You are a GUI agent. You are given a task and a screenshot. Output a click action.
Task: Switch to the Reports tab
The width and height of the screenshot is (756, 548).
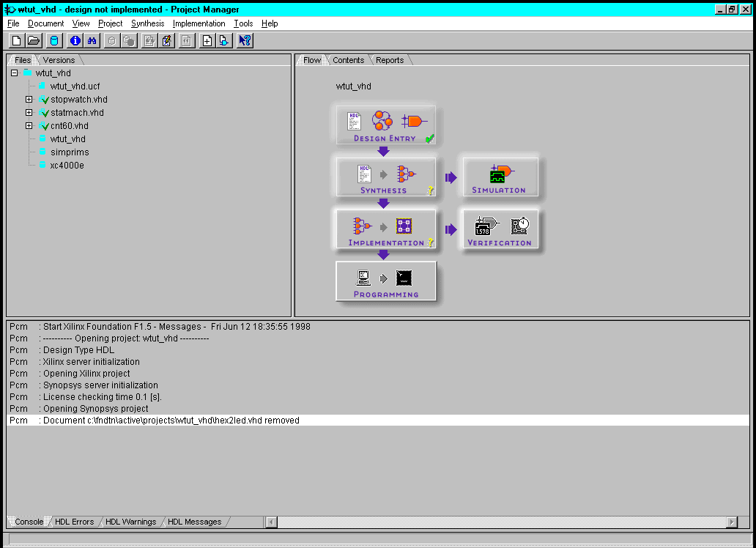(390, 60)
